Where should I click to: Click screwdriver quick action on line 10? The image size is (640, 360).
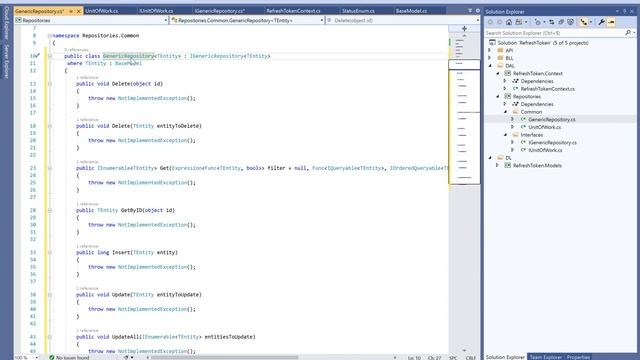[x=37, y=56]
